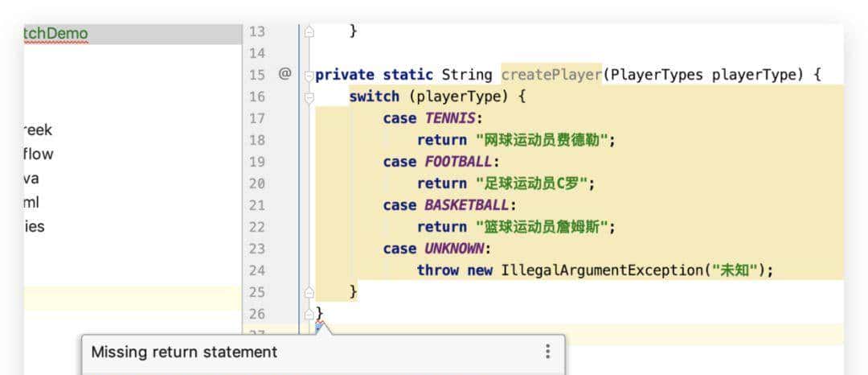Click the string "篮球运动员詹姆斯"
Screen dimensions: 868x375
tap(542, 227)
